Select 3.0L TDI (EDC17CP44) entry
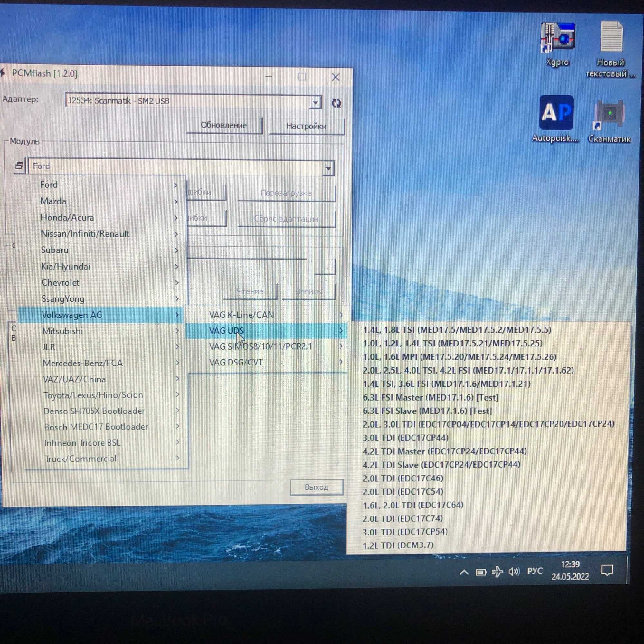The image size is (644, 644). click(405, 438)
